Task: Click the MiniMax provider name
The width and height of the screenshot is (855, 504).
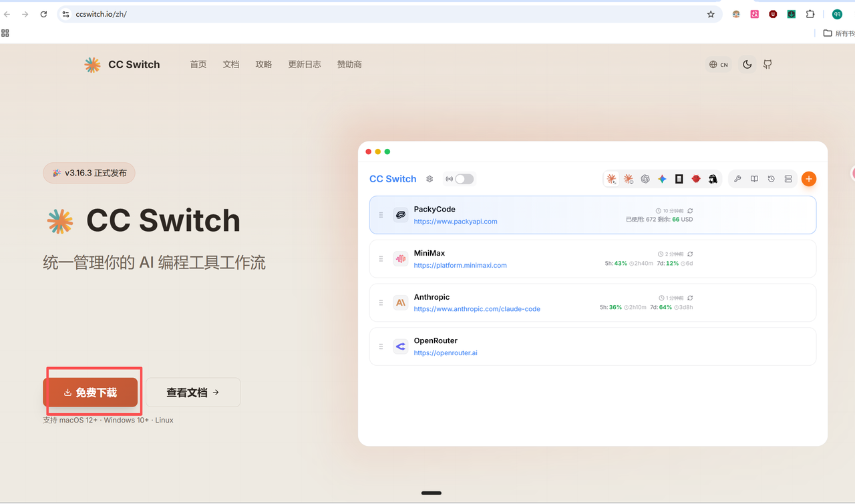Action: point(430,254)
